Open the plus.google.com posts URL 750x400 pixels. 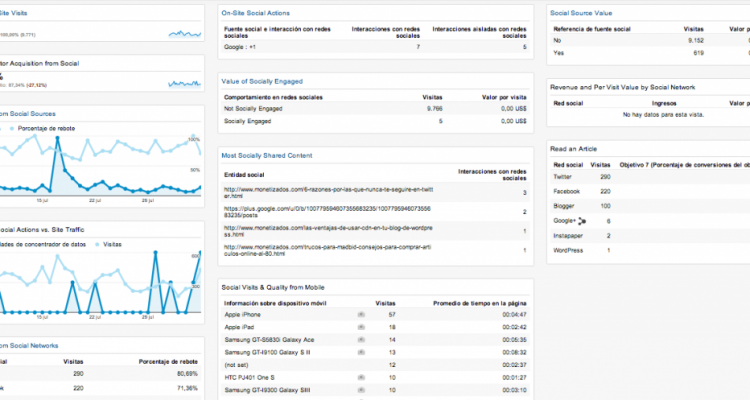coord(327,212)
